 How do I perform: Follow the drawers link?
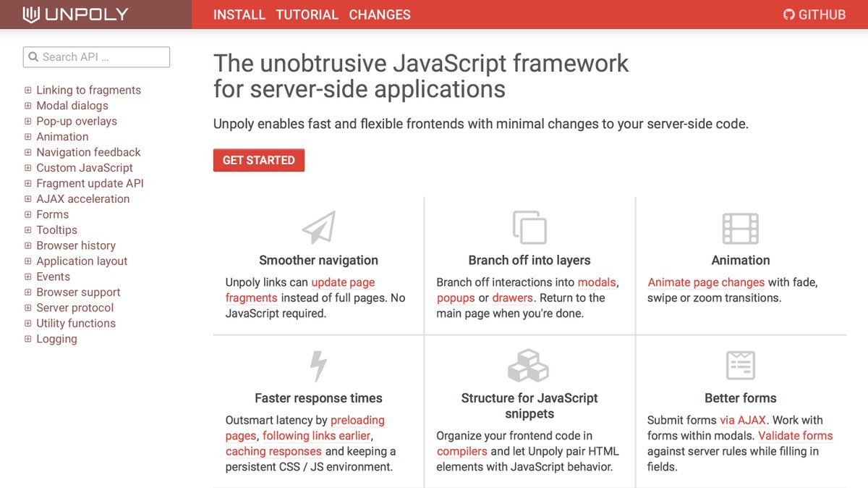(x=512, y=298)
